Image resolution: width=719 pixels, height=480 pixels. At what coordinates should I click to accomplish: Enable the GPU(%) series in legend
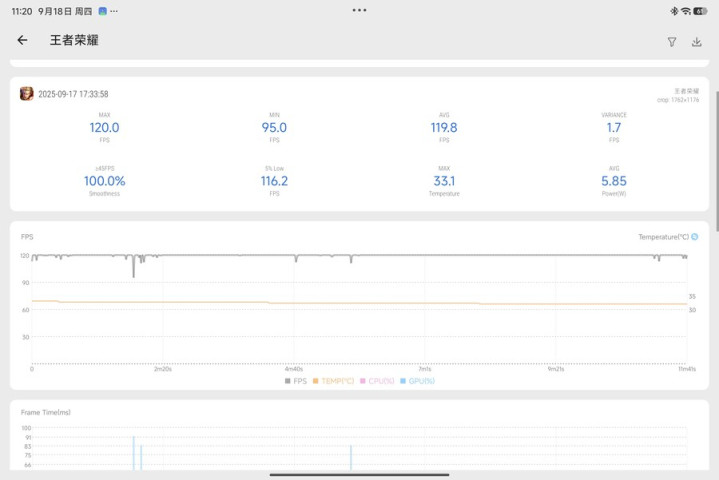[x=418, y=381]
